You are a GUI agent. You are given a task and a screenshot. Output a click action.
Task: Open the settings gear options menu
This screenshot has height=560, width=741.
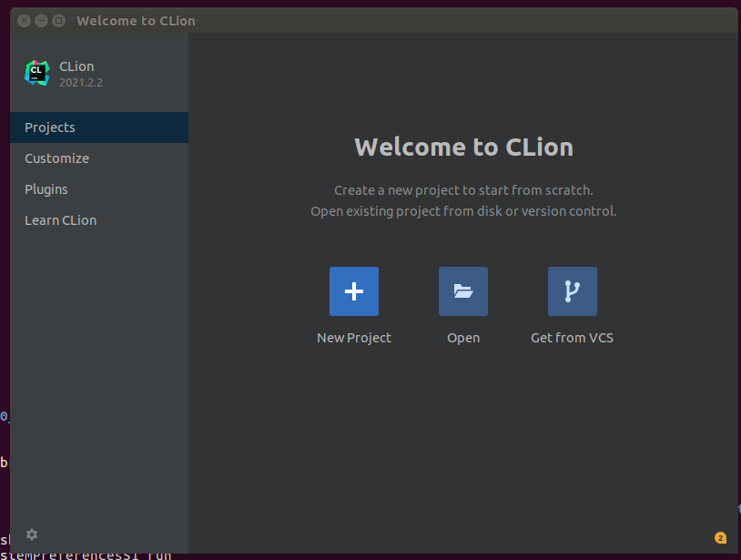32,535
